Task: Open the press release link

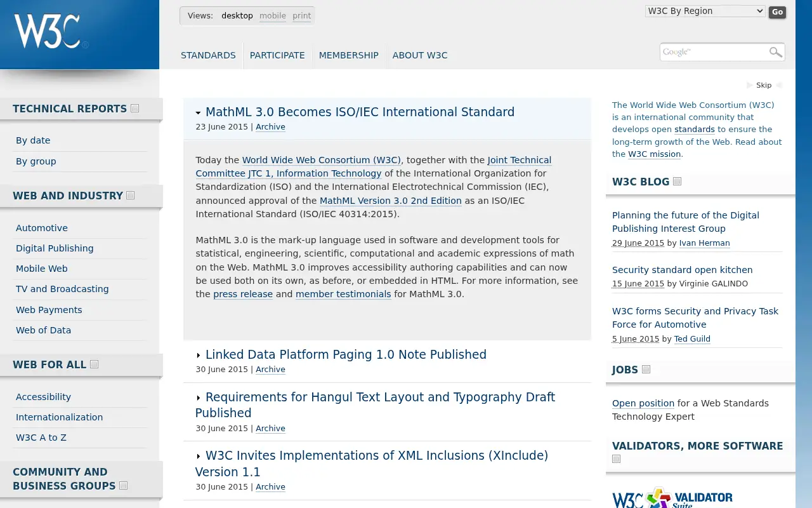Action: pos(243,294)
